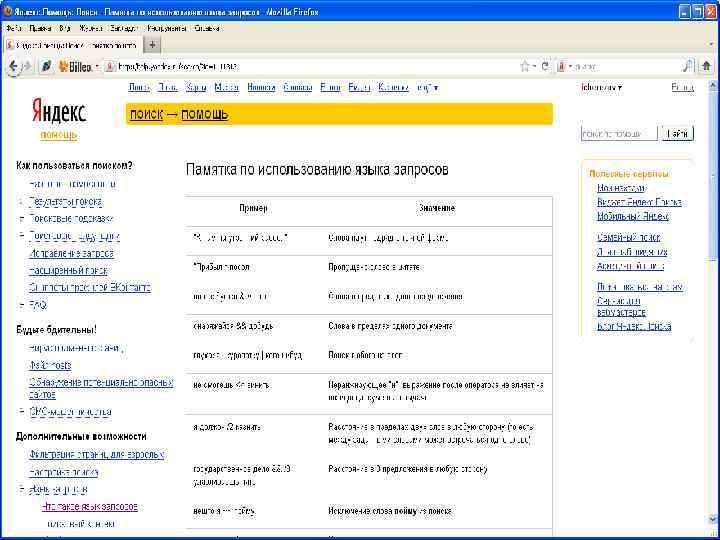The width and height of the screenshot is (720, 540).
Task: Open Что такое язык запросов link
Action: (x=90, y=506)
